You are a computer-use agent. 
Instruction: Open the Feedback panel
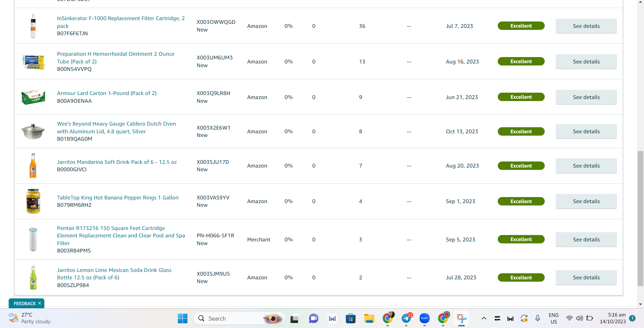click(x=24, y=303)
